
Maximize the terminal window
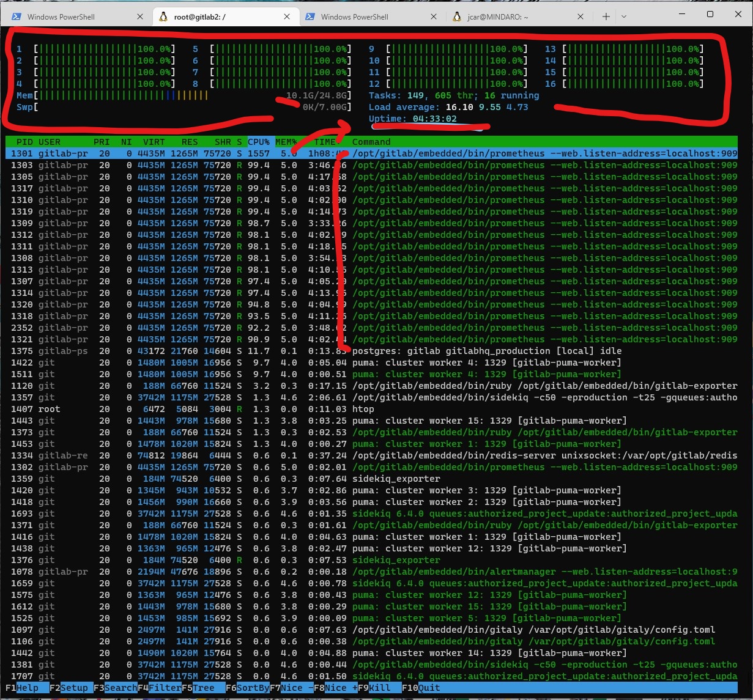pyautogui.click(x=710, y=13)
